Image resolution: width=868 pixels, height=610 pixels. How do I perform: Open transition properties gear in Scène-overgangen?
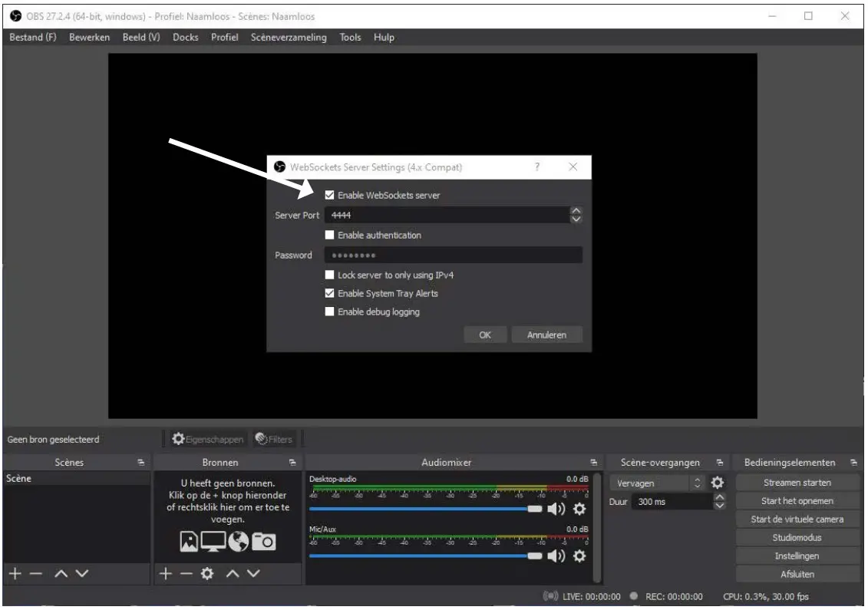point(718,483)
